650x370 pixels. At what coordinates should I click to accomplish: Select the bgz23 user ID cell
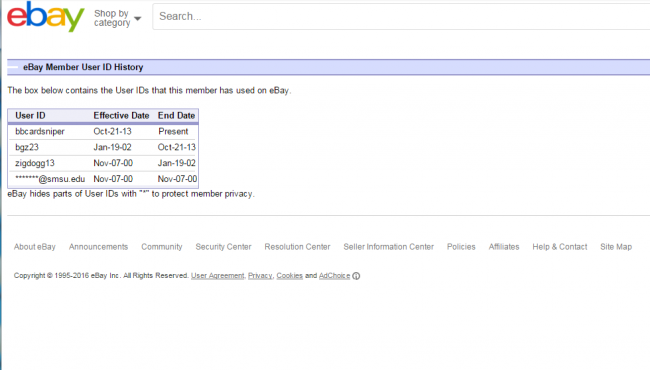coord(27,148)
